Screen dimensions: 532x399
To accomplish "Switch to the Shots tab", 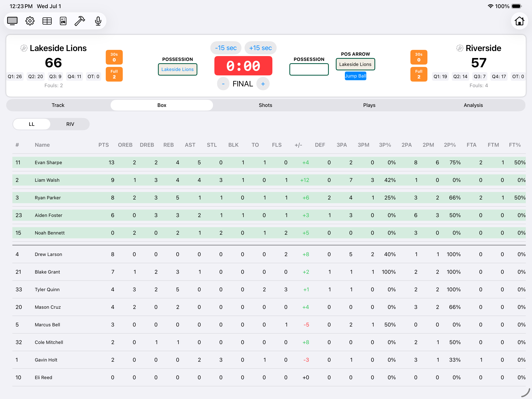I will [x=265, y=105].
